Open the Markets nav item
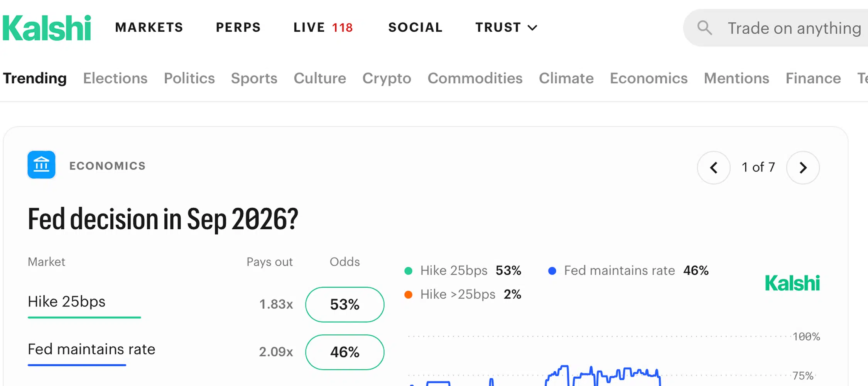This screenshot has height=386, width=868. [149, 27]
